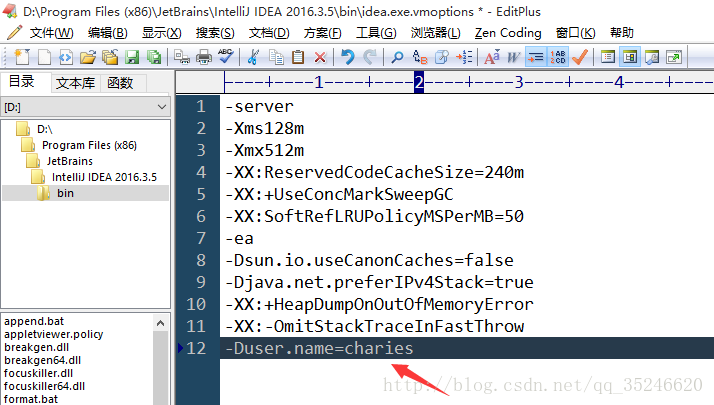Toggle the cliptext window icon
The width and height of the screenshot is (714, 405).
tap(607, 57)
